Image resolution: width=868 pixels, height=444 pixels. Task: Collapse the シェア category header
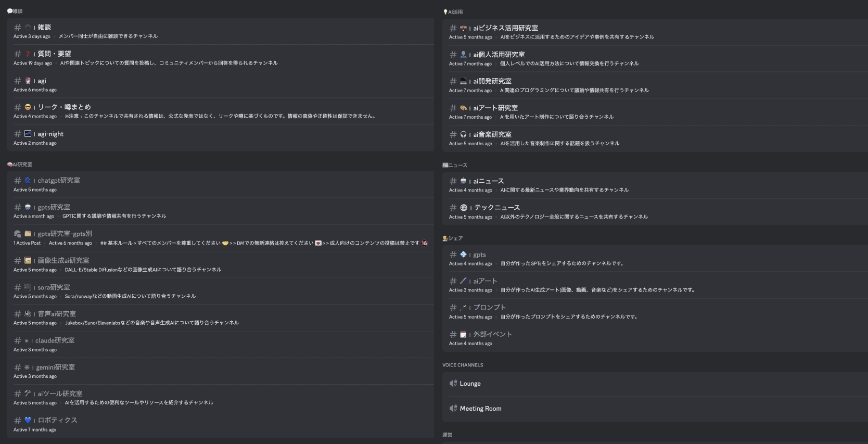click(453, 238)
